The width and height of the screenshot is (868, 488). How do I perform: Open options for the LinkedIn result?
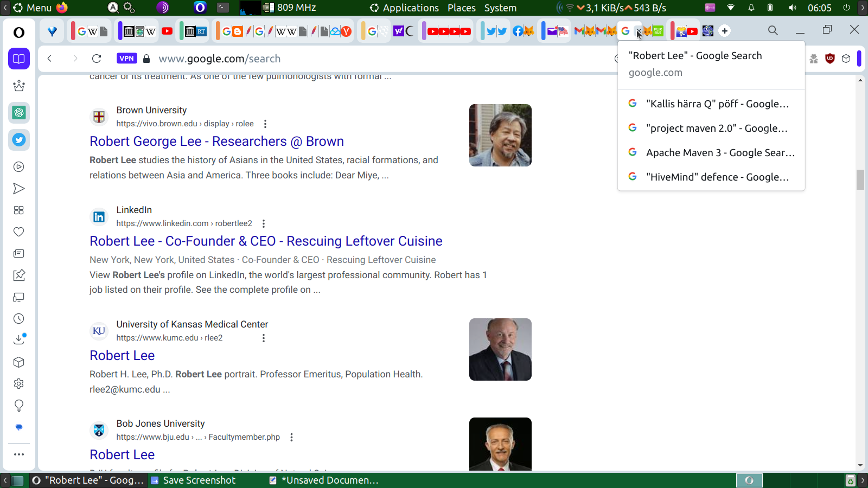pos(264,223)
